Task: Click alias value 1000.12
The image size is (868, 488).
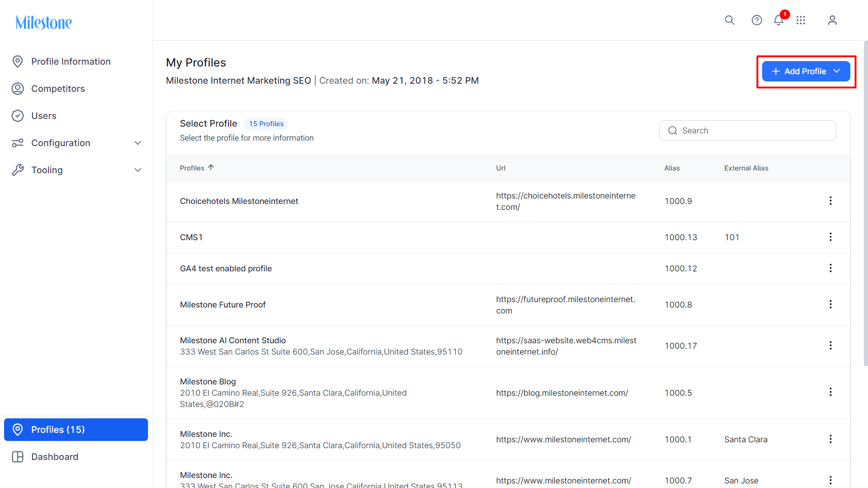Action: pos(681,269)
